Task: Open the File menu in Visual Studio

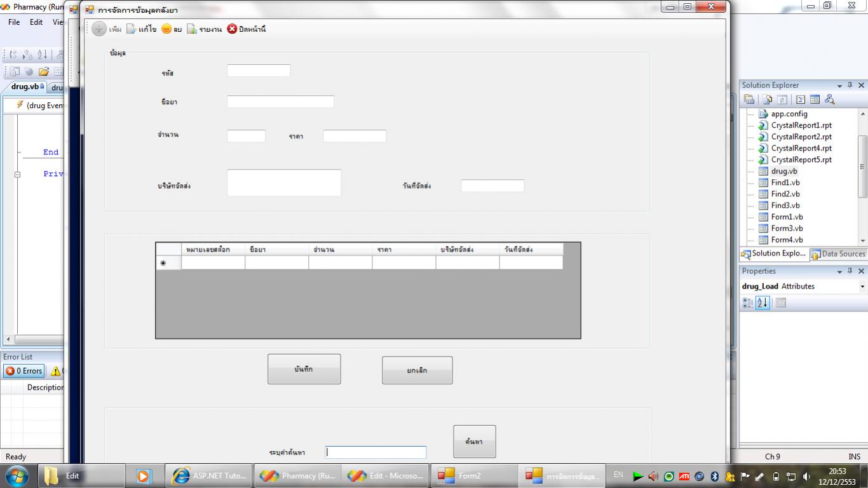Action: (x=14, y=22)
